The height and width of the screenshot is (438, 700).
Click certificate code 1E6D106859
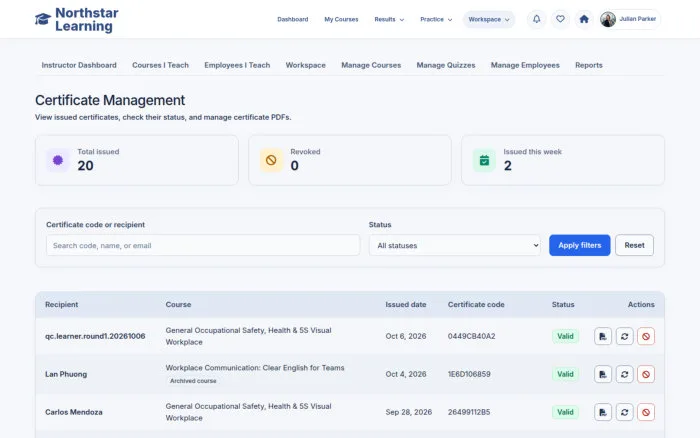(469, 374)
